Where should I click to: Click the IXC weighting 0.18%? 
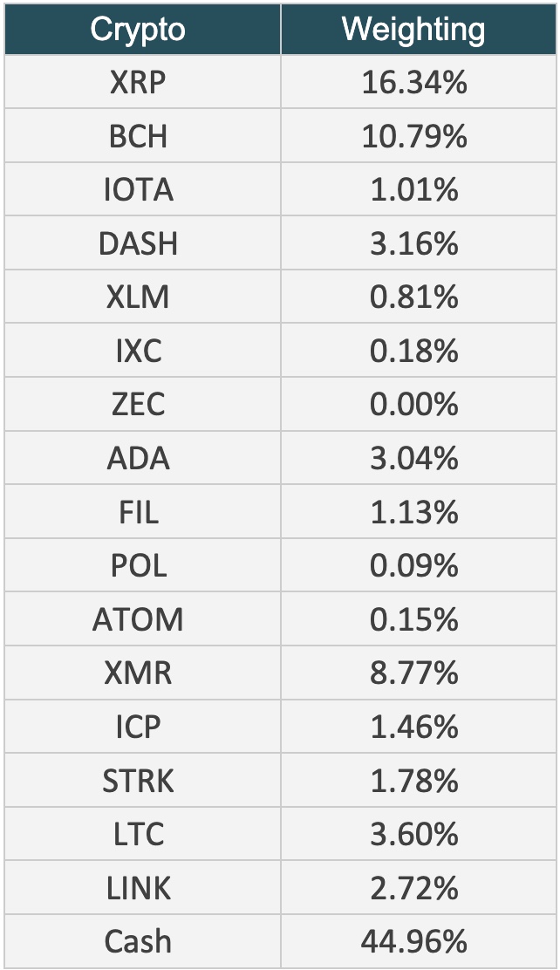coord(414,351)
